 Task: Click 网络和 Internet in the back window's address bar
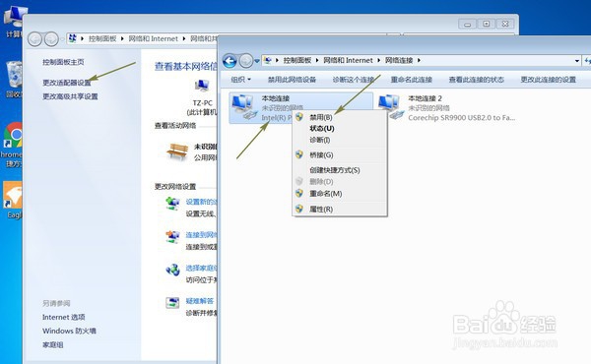pos(153,38)
